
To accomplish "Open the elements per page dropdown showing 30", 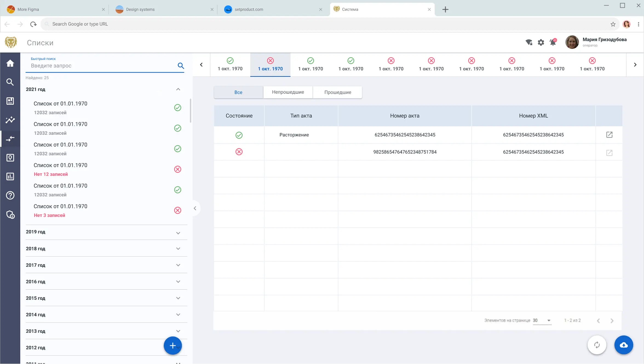I will point(542,320).
